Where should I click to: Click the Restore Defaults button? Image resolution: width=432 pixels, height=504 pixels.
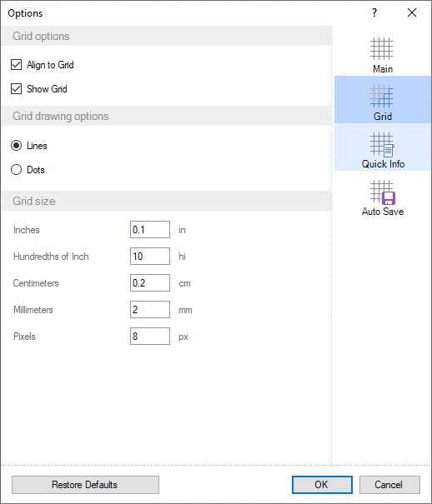click(85, 485)
